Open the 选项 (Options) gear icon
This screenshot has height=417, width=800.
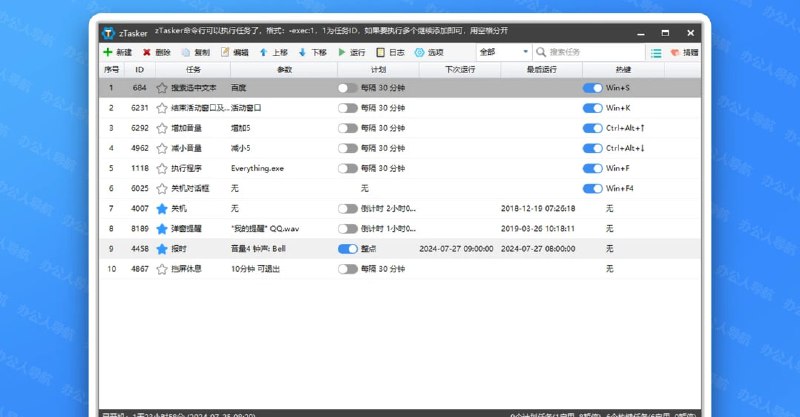click(420, 52)
